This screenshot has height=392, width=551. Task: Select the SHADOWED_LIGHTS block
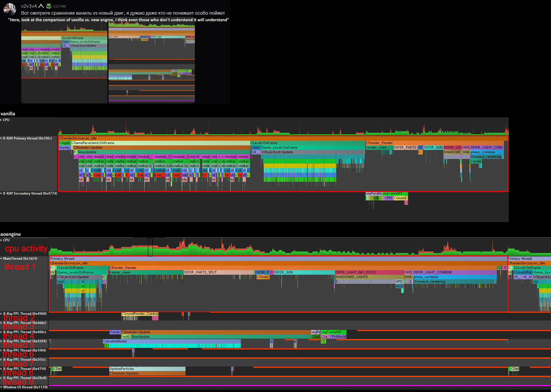369,277
